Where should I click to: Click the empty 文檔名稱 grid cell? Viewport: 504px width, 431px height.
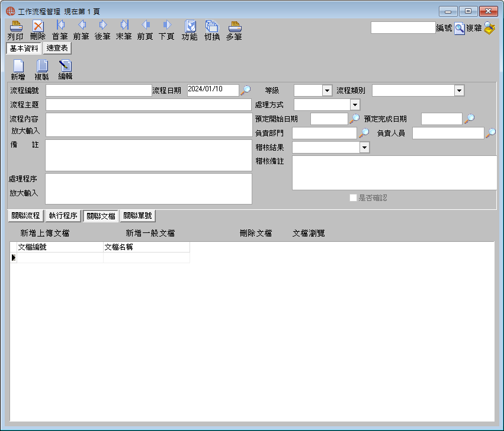pyautogui.click(x=146, y=258)
